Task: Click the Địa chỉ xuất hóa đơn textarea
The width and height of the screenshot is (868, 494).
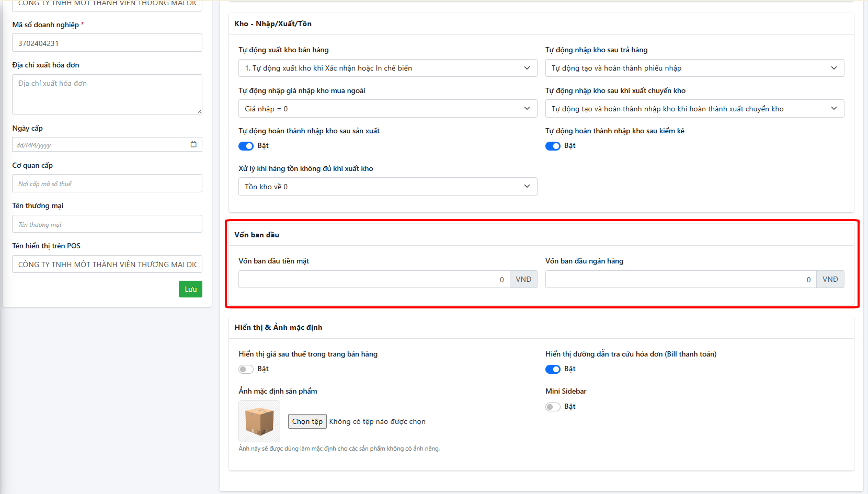Action: [107, 94]
